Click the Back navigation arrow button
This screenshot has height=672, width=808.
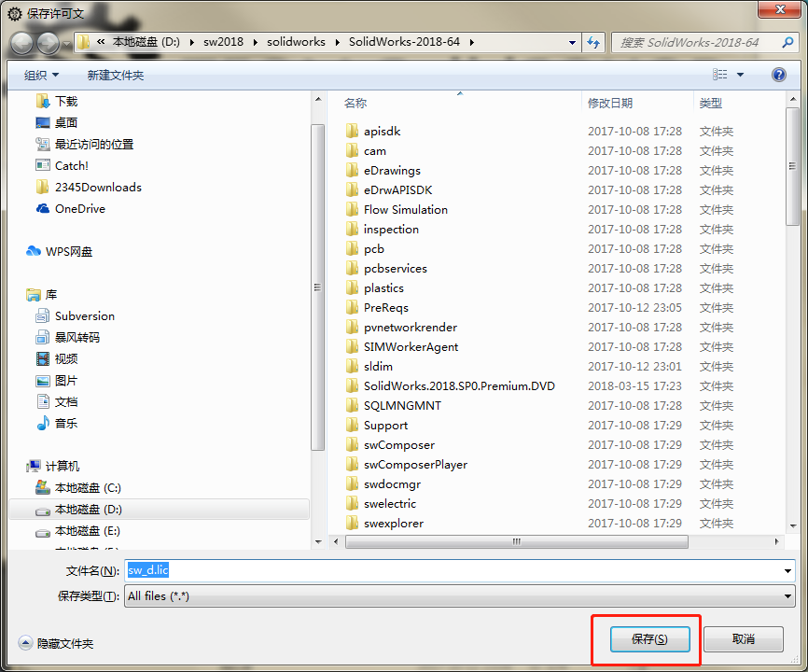(x=22, y=43)
